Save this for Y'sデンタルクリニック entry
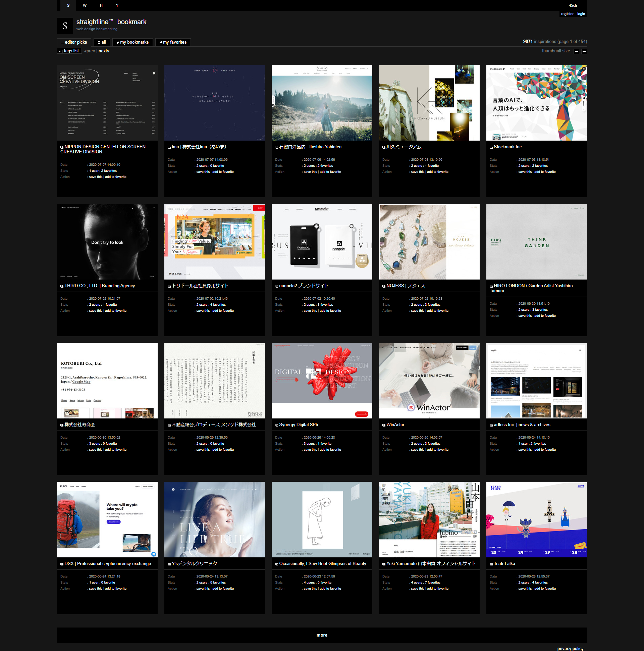 [x=203, y=589]
